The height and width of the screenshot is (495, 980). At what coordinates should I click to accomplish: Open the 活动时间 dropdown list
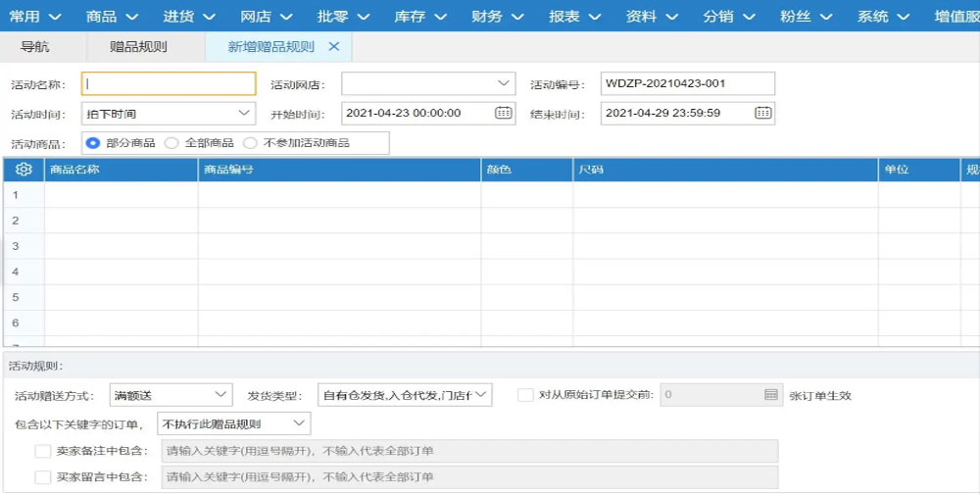pos(244,113)
